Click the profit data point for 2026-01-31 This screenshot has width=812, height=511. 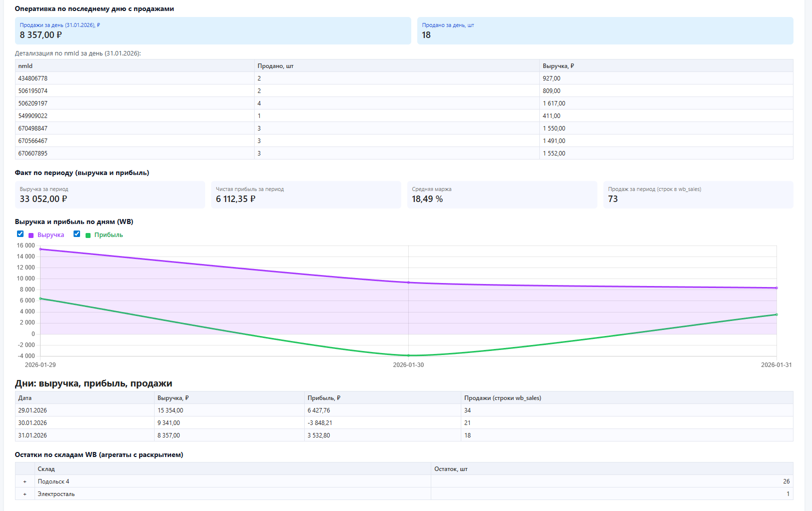[x=776, y=314]
